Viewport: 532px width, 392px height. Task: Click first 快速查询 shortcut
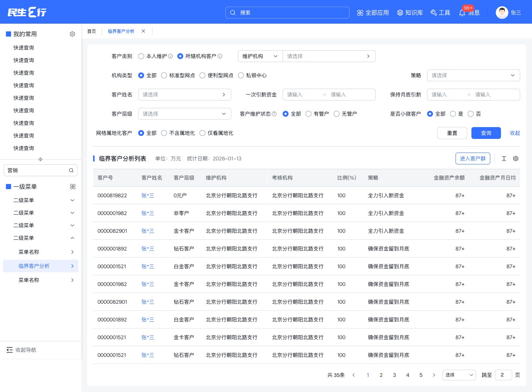point(24,48)
